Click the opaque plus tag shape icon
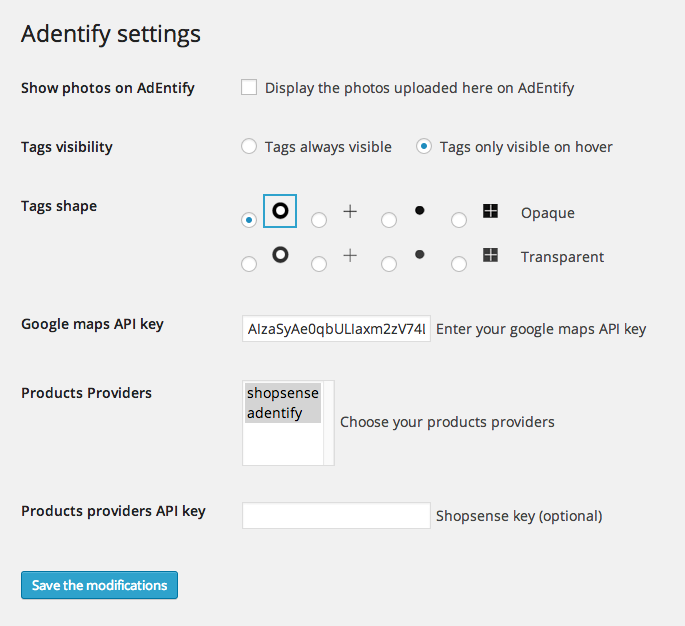The height and width of the screenshot is (626, 685). pyautogui.click(x=350, y=212)
